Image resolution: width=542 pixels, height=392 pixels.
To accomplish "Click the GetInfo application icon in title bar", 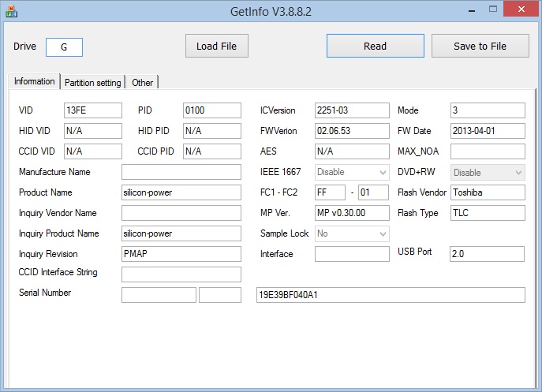I will tap(11, 11).
